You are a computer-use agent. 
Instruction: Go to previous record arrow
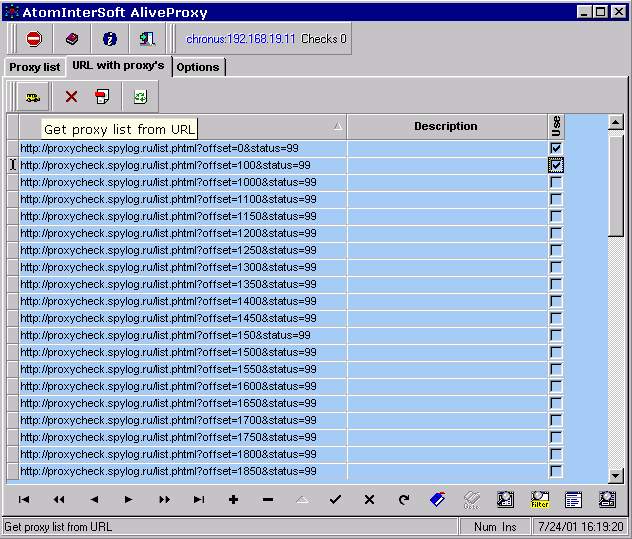pyautogui.click(x=94, y=499)
